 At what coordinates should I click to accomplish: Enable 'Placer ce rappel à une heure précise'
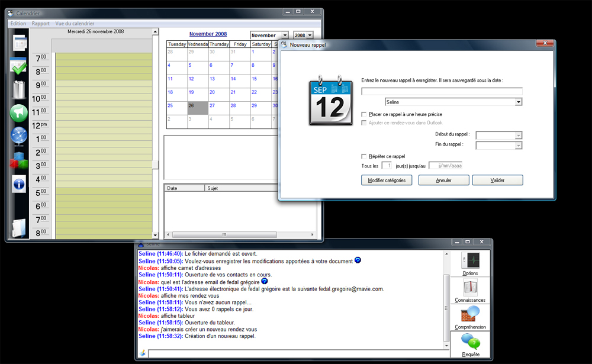(x=364, y=114)
